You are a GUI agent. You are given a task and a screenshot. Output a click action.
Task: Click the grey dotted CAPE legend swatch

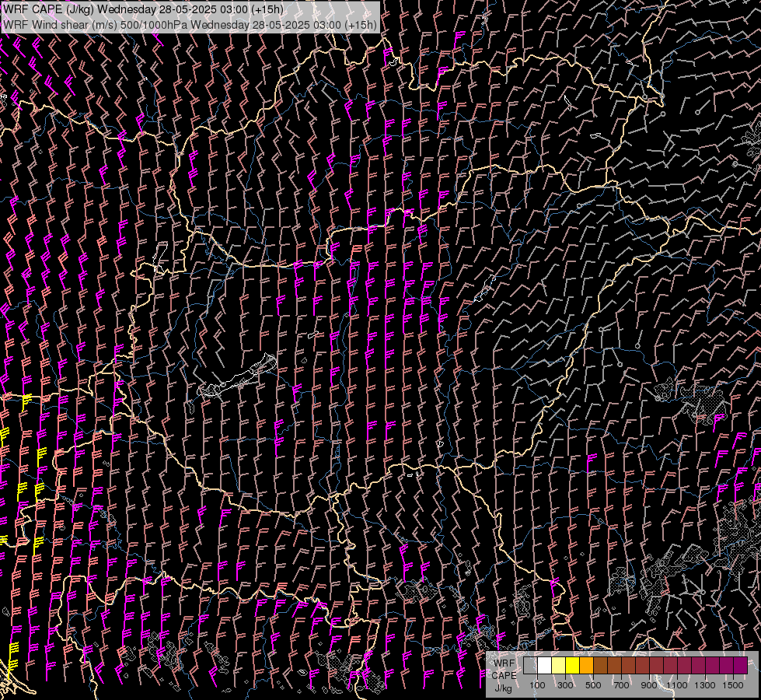[530, 666]
